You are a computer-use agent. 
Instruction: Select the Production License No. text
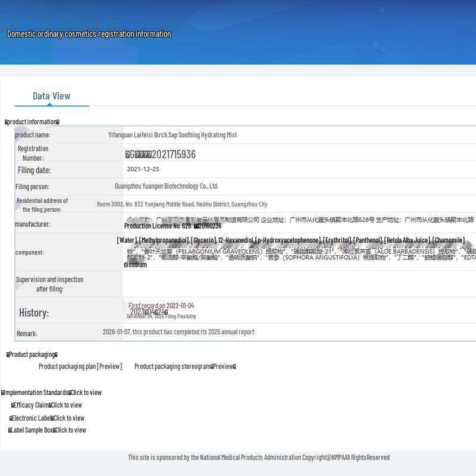[173, 226]
